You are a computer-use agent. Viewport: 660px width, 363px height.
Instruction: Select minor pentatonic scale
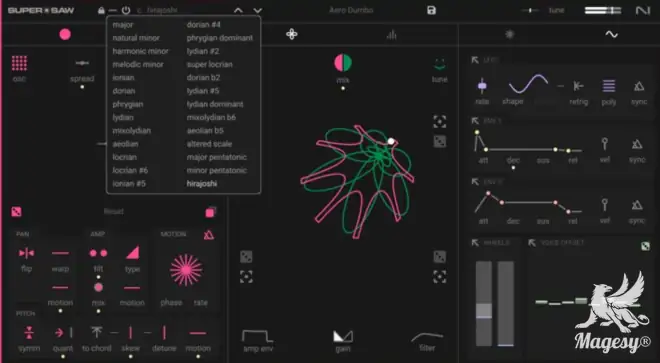217,171
